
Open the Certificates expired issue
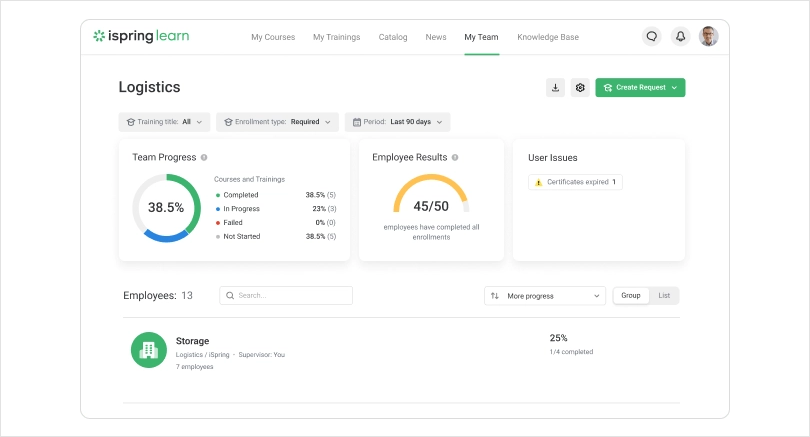coord(575,182)
